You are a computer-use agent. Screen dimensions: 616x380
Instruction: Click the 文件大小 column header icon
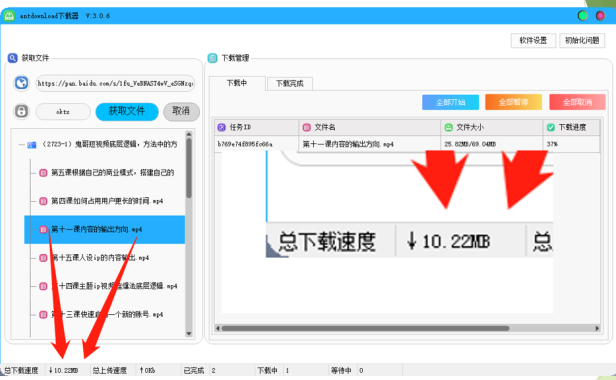point(448,127)
